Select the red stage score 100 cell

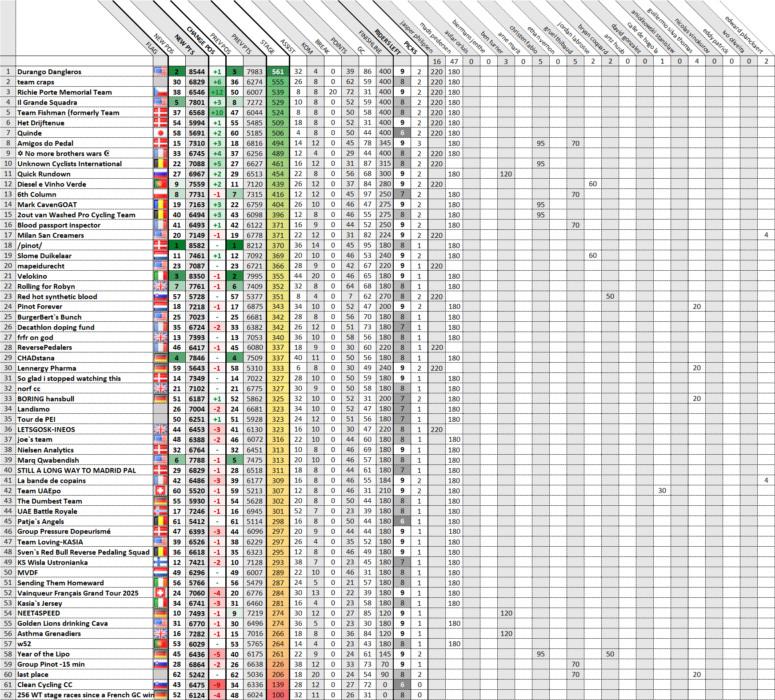point(278,695)
